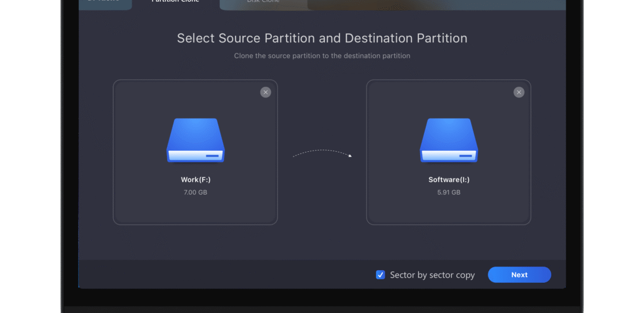Click the Software(I:) drive icon
644x313 pixels.
(449, 140)
